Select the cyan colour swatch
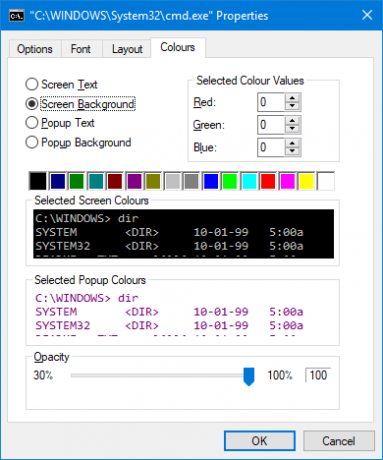This screenshot has height=460, width=383. pos(249,181)
